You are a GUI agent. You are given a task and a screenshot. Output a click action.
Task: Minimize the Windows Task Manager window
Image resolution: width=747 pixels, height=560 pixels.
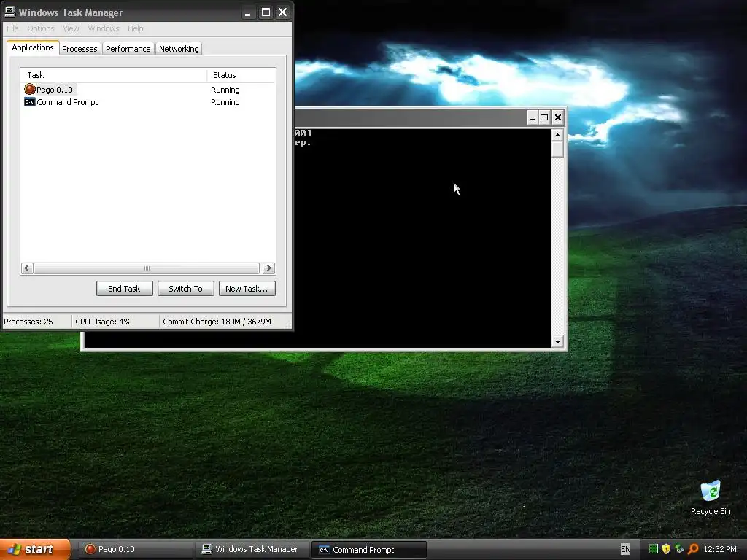[x=247, y=12]
